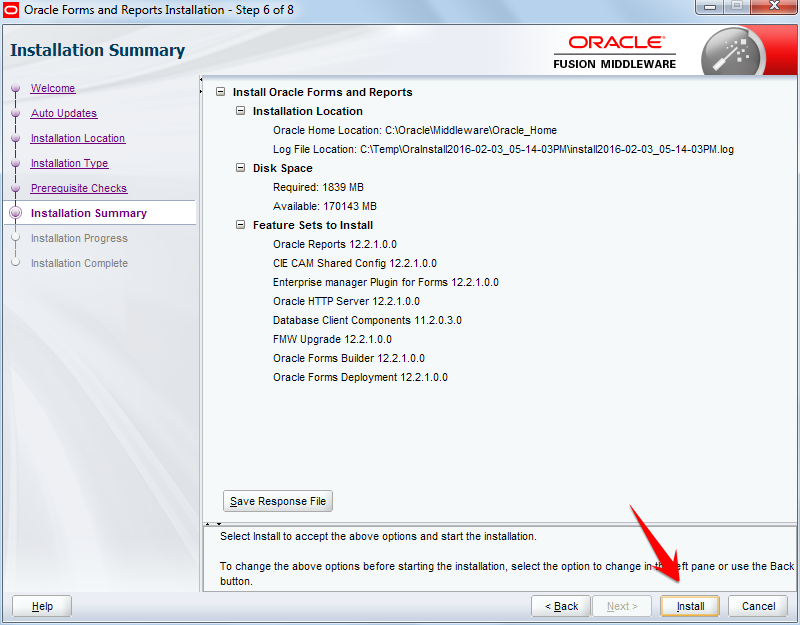Go back with the Back button
The image size is (800, 625).
[561, 606]
